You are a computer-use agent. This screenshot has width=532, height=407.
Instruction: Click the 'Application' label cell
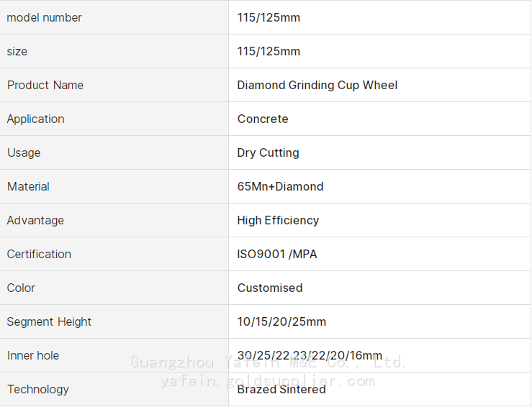coord(36,119)
